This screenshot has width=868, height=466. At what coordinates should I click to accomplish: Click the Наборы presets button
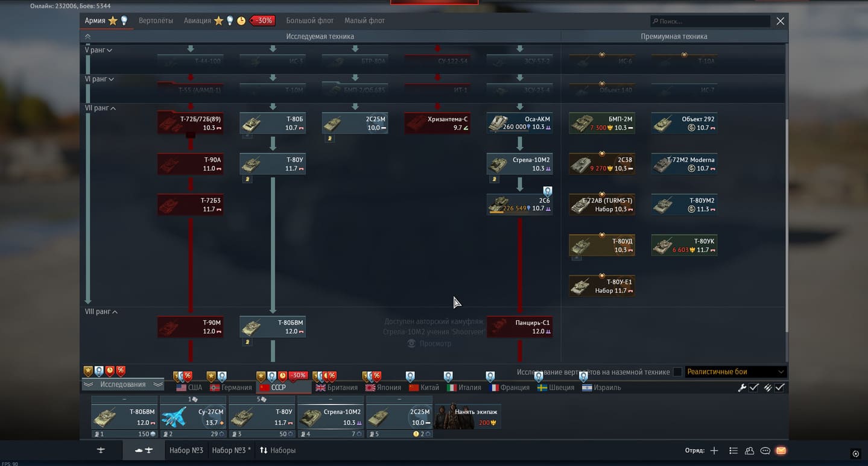point(277,450)
